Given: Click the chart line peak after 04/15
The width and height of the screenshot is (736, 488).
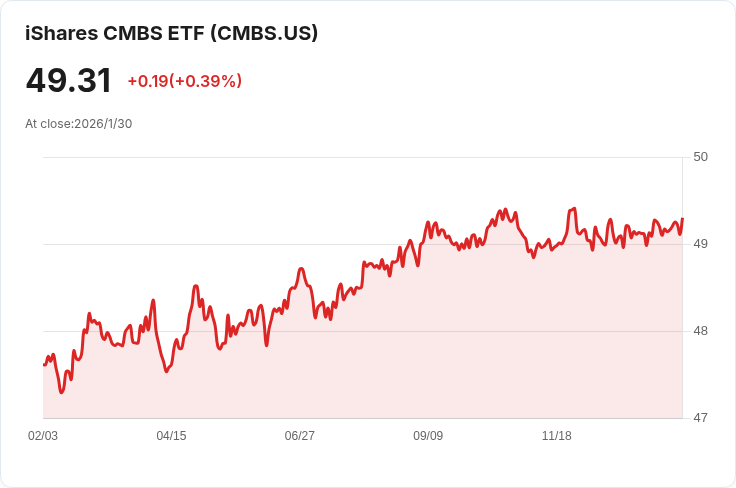Looking at the screenshot, I should 196,286.
